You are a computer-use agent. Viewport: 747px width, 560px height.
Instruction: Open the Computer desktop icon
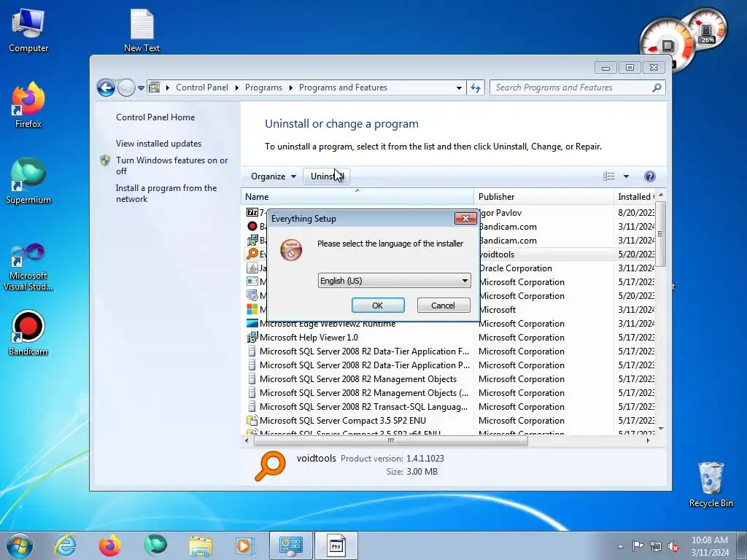[x=28, y=30]
